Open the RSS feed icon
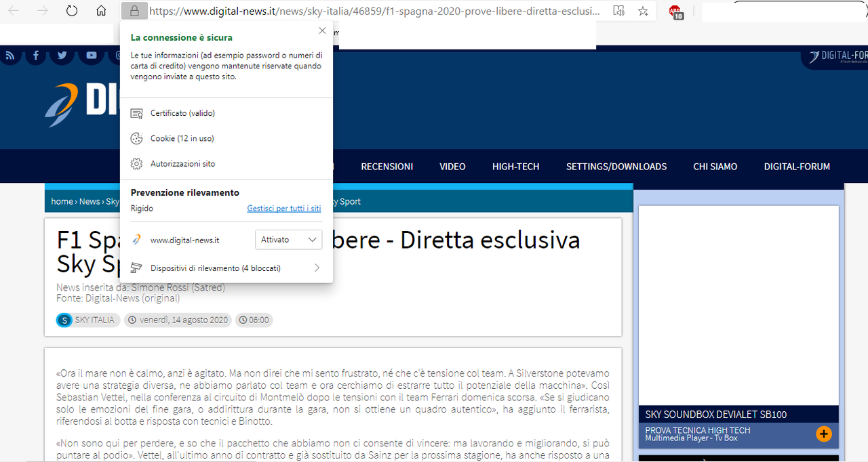The height and width of the screenshot is (462, 868). point(9,56)
